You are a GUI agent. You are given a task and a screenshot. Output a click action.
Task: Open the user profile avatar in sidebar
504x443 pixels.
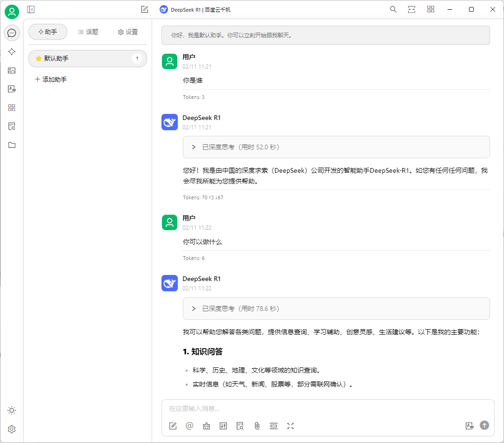(x=12, y=12)
